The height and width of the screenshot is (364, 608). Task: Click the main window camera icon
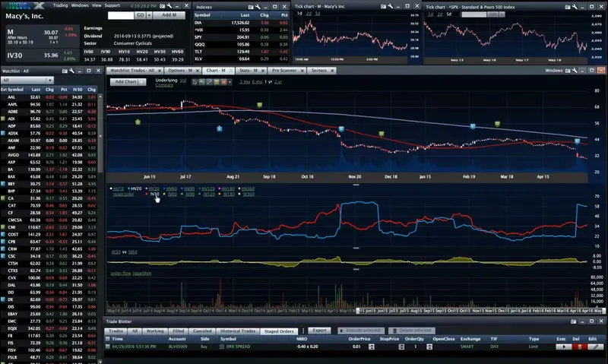coord(162,6)
